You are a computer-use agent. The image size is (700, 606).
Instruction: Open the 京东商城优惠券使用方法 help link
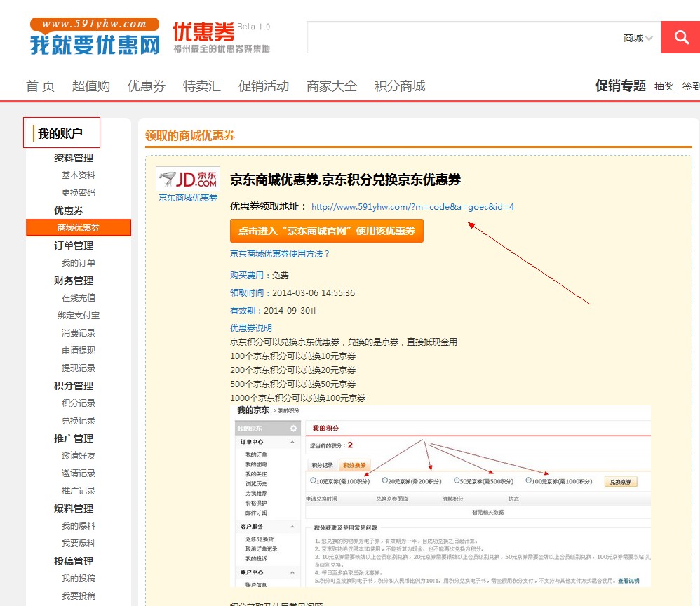point(279,254)
